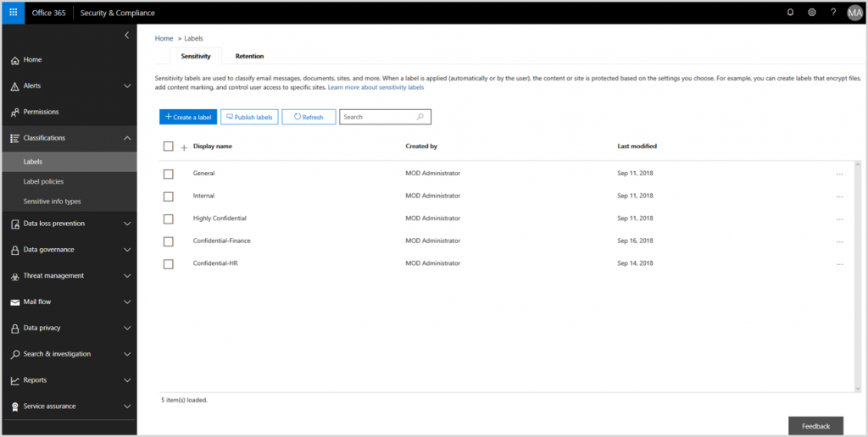This screenshot has height=437, width=868.
Task: Check the box next to Internal label
Action: coord(168,196)
